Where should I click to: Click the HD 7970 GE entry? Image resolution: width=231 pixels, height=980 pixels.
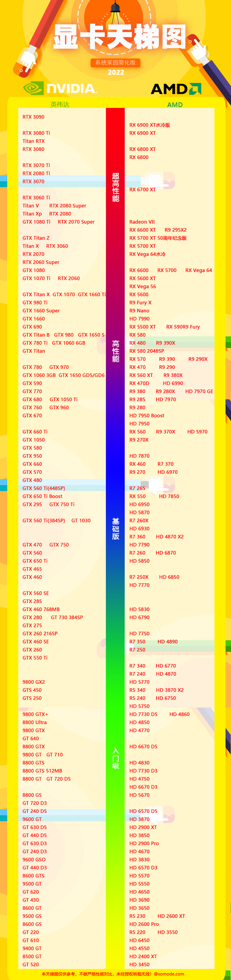199,391
